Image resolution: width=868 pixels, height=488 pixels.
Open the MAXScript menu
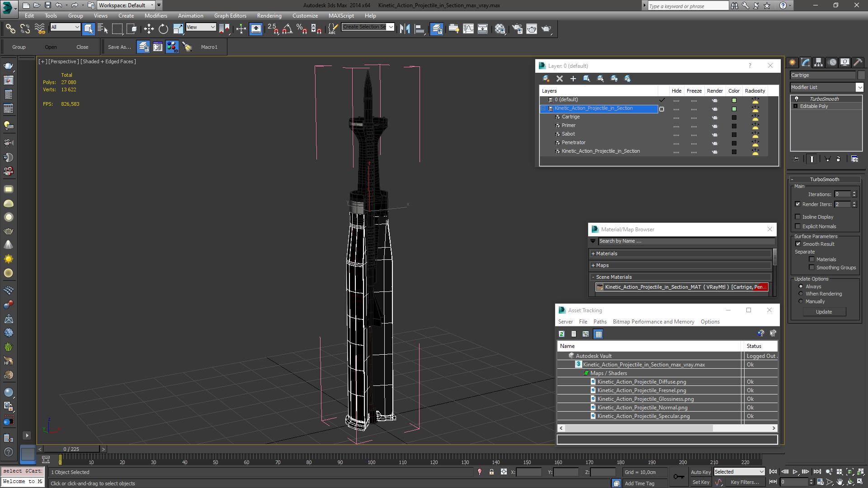341,15
